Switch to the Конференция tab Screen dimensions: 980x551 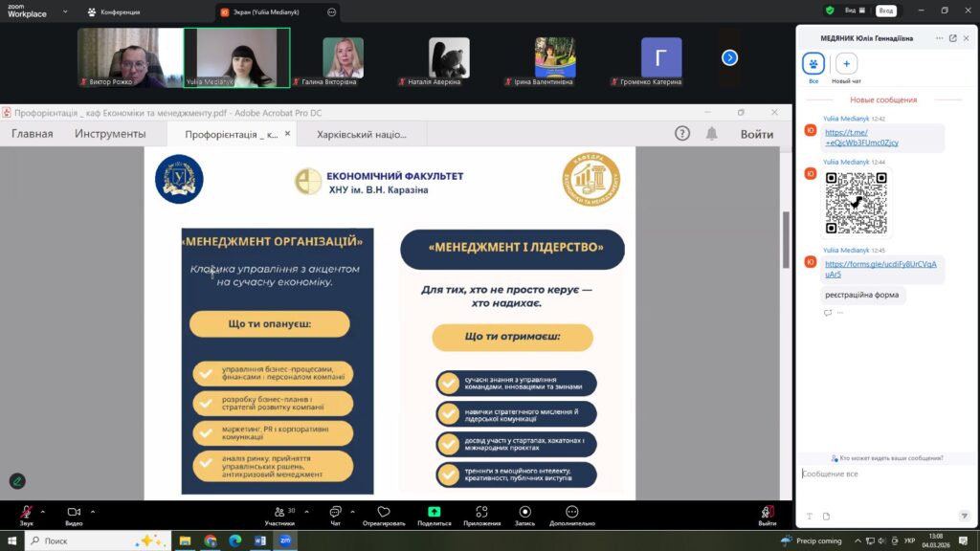point(114,12)
